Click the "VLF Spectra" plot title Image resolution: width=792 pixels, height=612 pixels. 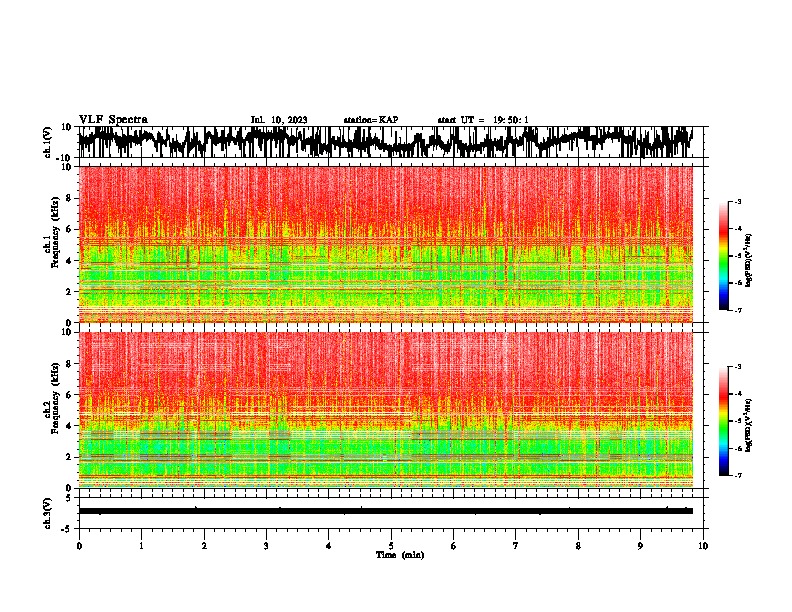[x=113, y=120]
